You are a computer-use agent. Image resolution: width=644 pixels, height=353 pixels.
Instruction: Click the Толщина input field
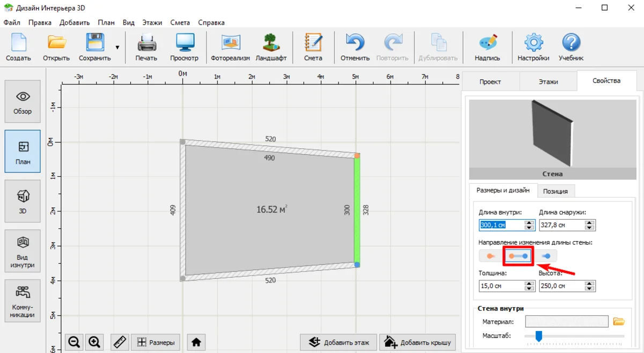[x=501, y=286]
